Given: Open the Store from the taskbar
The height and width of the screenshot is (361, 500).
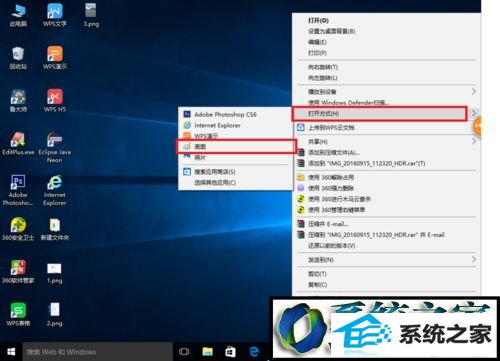Looking at the screenshot, I should [230, 352].
